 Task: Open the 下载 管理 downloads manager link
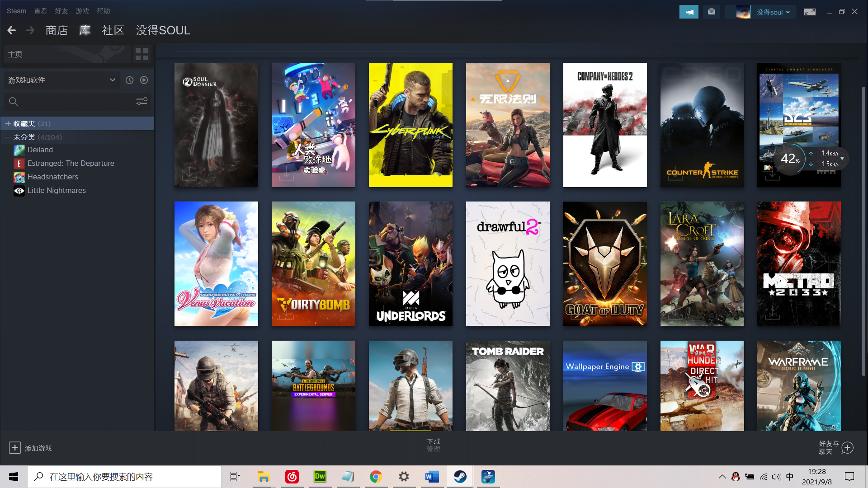(x=433, y=445)
